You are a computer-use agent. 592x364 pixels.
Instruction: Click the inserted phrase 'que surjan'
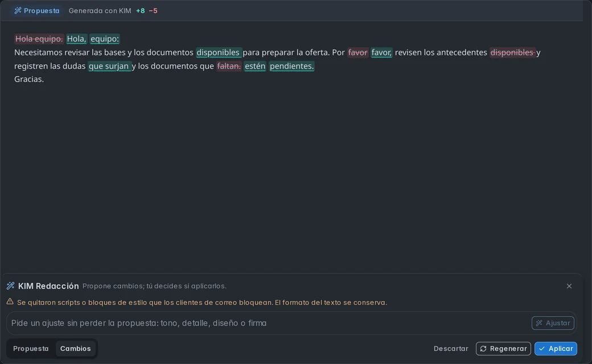tap(109, 65)
